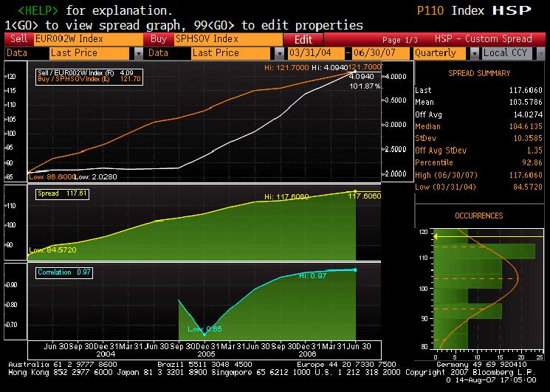550x392 pixels.
Task: Open the Local CCY currency dropdown arrow
Action: 540,53
